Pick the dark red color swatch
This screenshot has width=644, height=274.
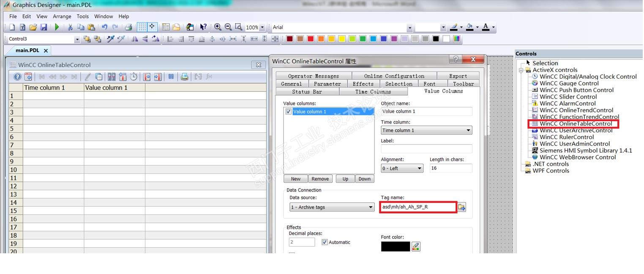tap(289, 39)
